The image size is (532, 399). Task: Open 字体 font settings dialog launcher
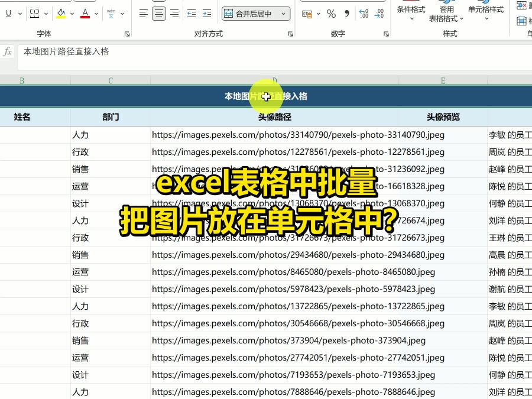point(127,34)
